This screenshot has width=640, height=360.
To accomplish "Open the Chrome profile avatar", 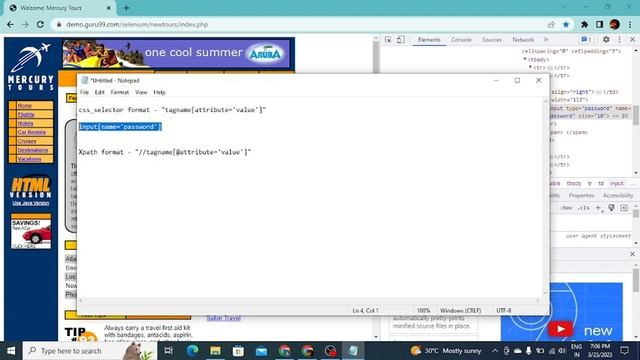I will (615, 24).
